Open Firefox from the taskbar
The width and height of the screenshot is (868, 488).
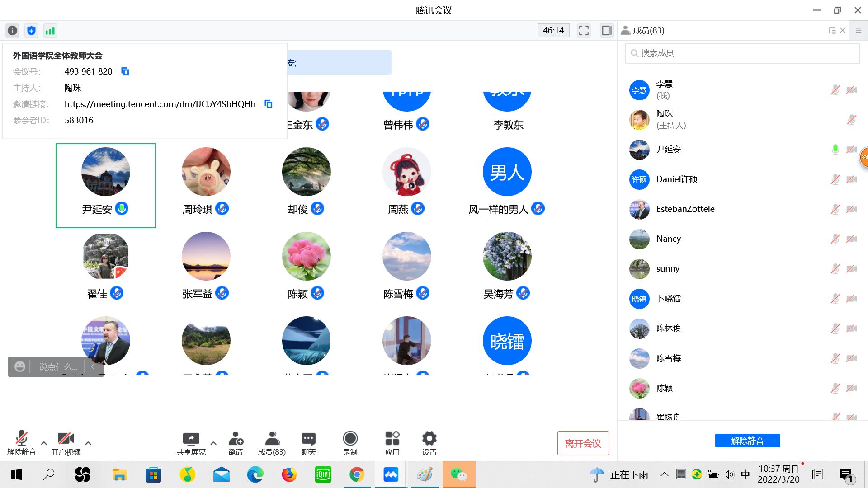pos(289,474)
